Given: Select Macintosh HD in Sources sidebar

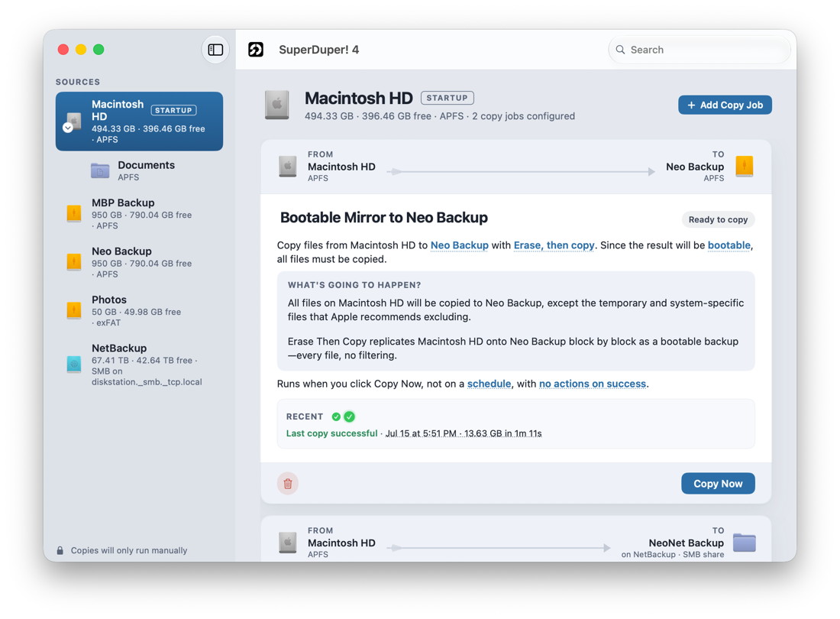Looking at the screenshot, I should tap(139, 121).
